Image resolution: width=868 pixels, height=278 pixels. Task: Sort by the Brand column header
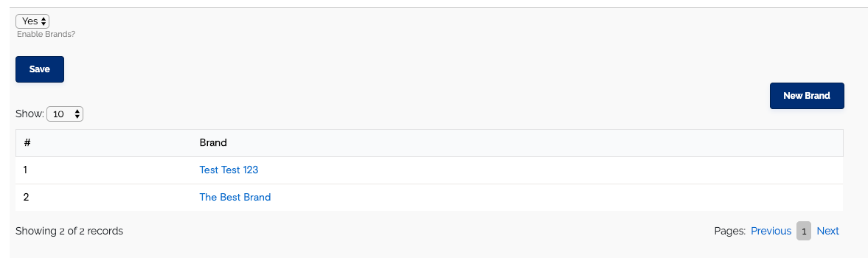click(x=213, y=143)
